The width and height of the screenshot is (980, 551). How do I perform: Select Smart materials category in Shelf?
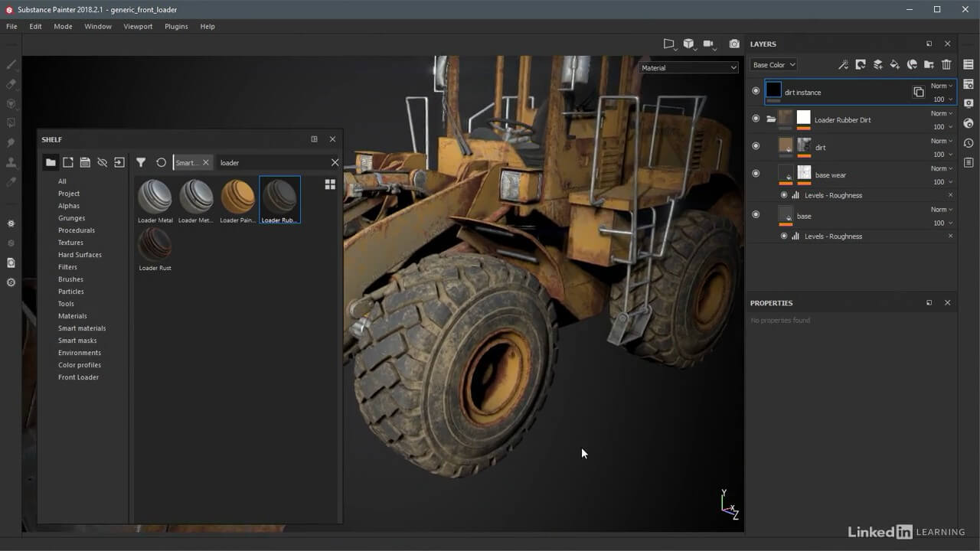point(82,328)
